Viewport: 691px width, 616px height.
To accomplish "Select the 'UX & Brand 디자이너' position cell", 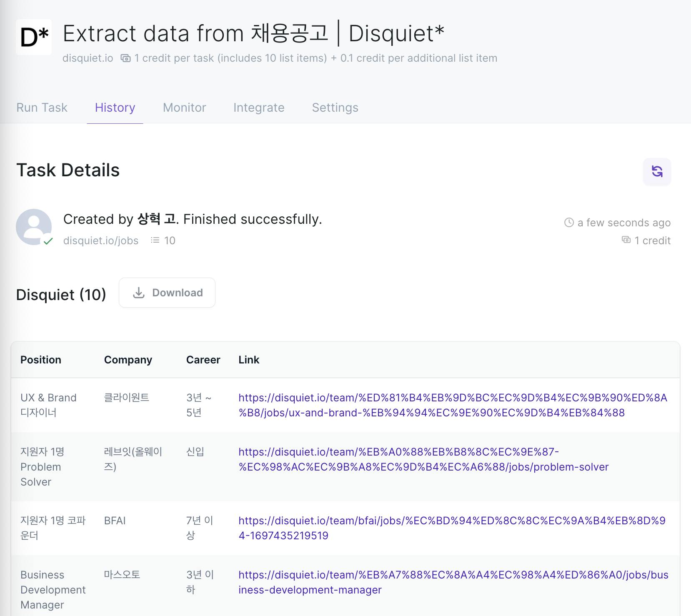I will coord(48,405).
